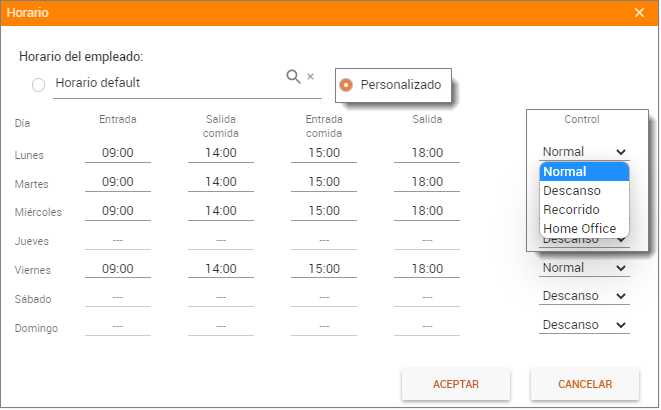This screenshot has height=410, width=661.
Task: Click the CANCELAR button
Action: (584, 384)
